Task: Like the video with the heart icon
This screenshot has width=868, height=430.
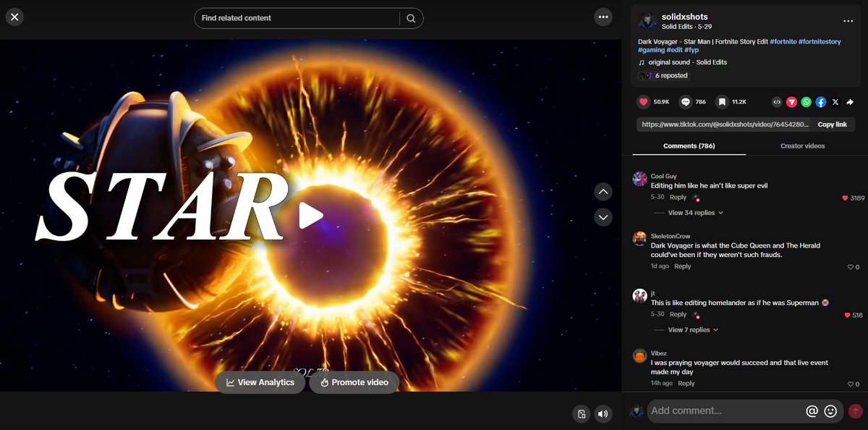Action: coord(643,102)
